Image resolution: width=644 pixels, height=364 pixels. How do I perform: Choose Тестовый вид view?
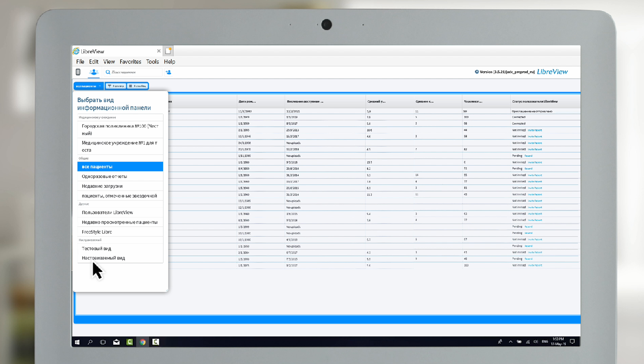pos(120,249)
